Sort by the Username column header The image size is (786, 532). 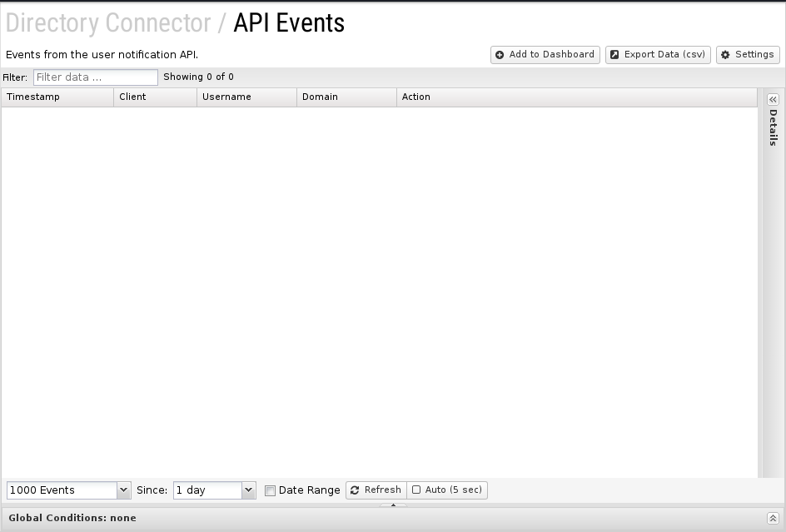coord(246,97)
